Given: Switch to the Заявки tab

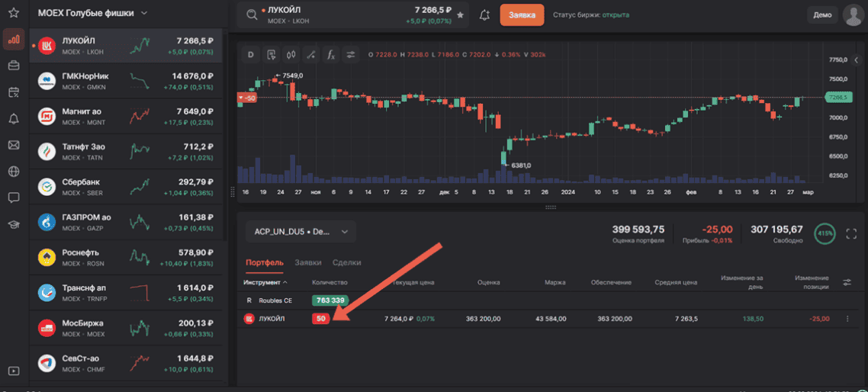Looking at the screenshot, I should tap(308, 262).
